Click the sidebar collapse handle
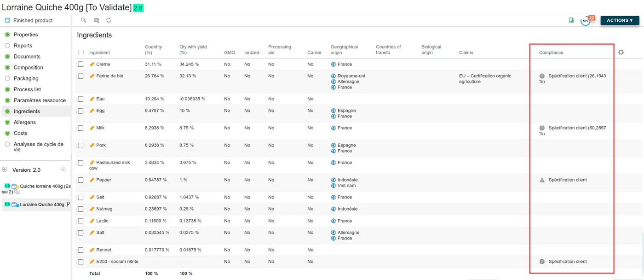This screenshot has height=280, width=644. (71, 157)
